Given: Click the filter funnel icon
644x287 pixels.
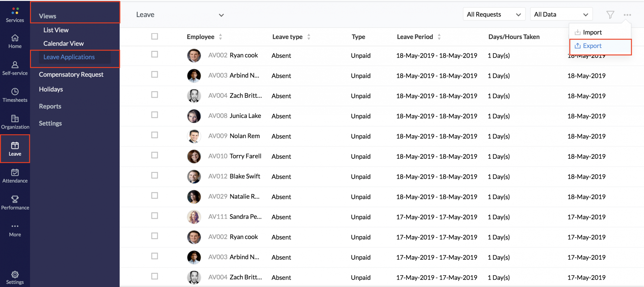Looking at the screenshot, I should [x=610, y=15].
